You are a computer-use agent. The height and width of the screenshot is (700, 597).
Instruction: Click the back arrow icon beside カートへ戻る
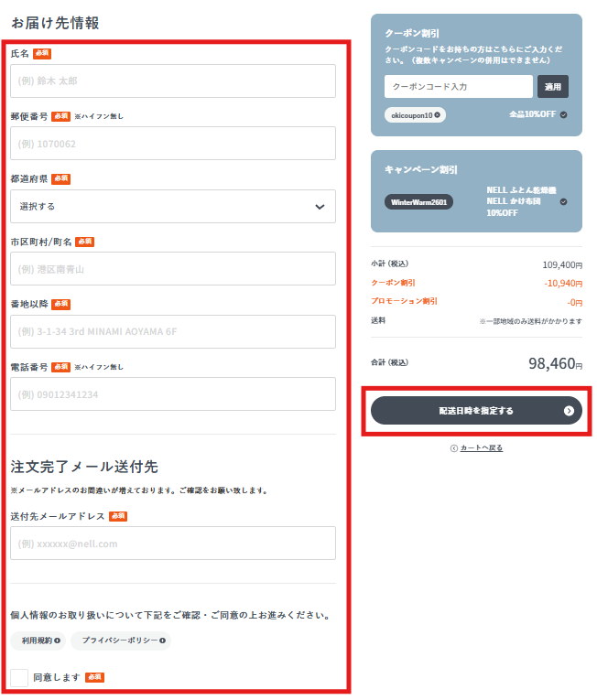pyautogui.click(x=453, y=448)
